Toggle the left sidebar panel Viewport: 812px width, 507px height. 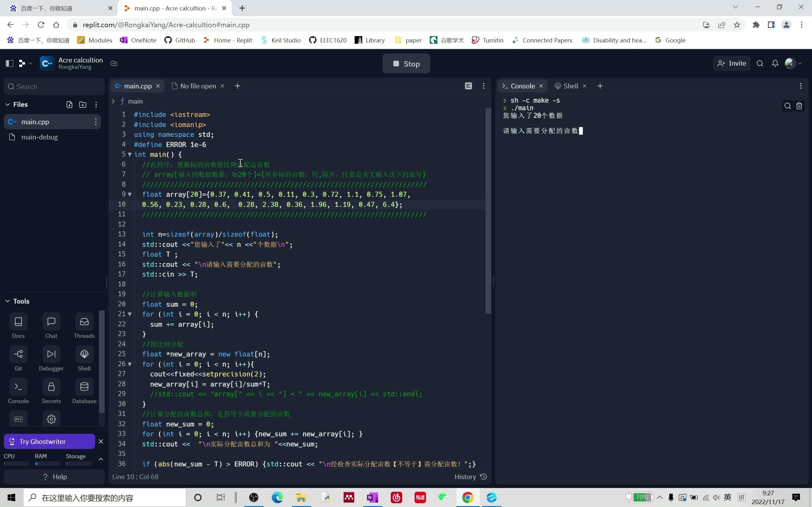(10, 64)
